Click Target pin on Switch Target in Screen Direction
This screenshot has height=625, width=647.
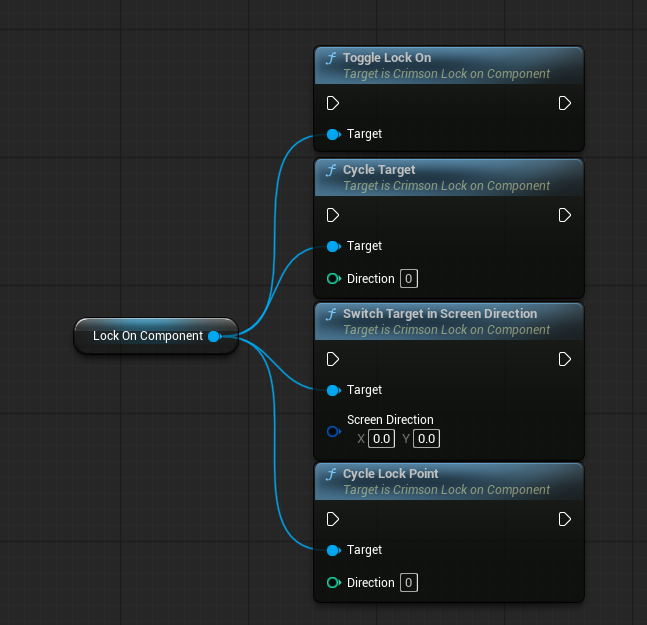333,390
